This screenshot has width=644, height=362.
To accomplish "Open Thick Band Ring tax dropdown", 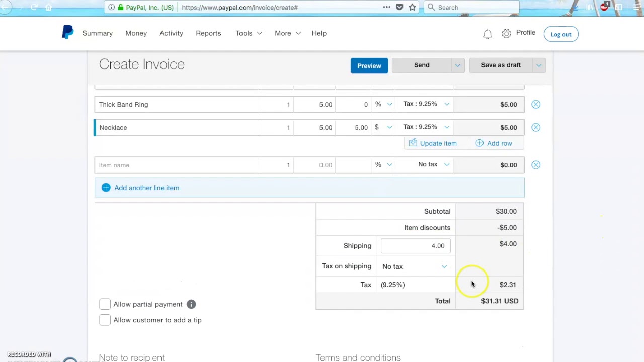I will point(424,104).
